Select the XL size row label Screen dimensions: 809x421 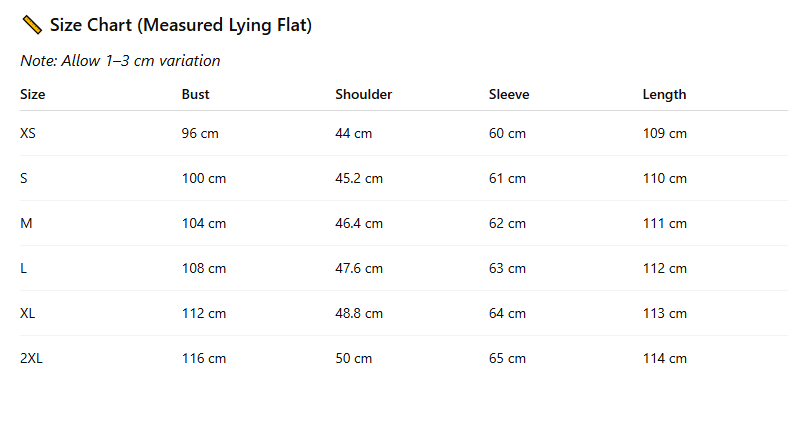(28, 313)
